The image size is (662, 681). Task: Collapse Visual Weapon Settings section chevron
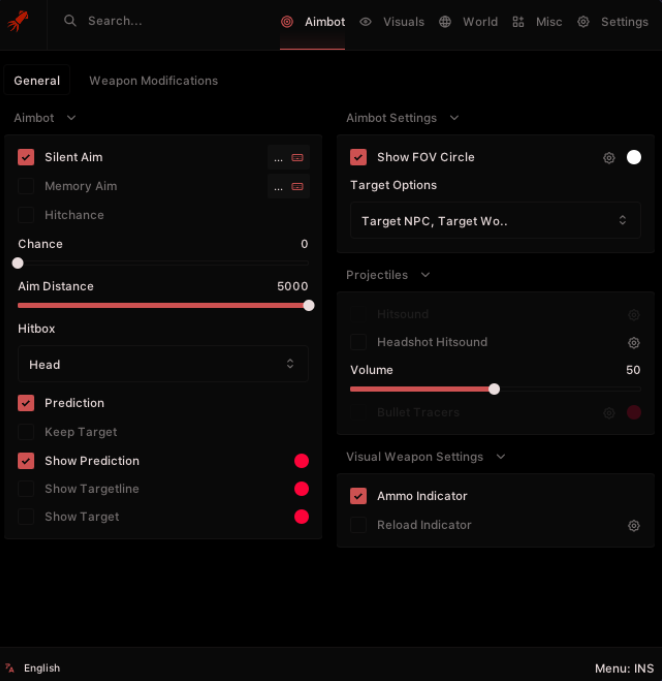(501, 456)
